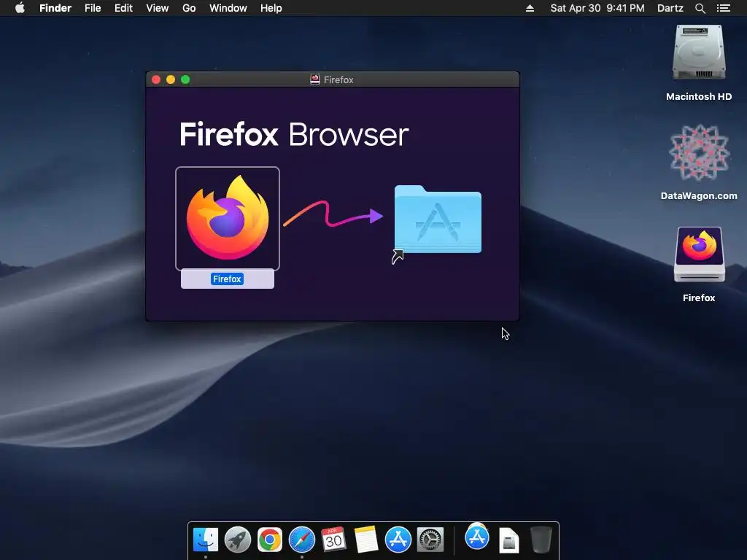Screen dimensions: 747x560
Task: Open System Preferences from the Dock
Action: pyautogui.click(x=430, y=540)
